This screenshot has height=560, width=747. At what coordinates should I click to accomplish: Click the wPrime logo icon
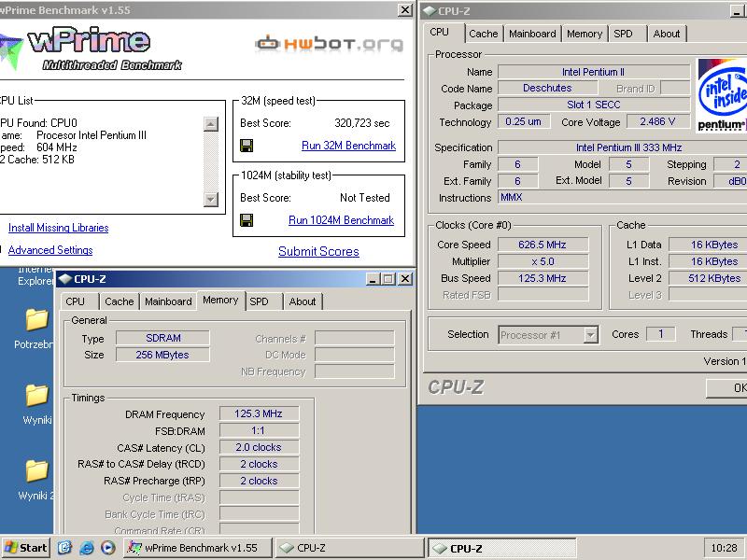tap(10, 51)
